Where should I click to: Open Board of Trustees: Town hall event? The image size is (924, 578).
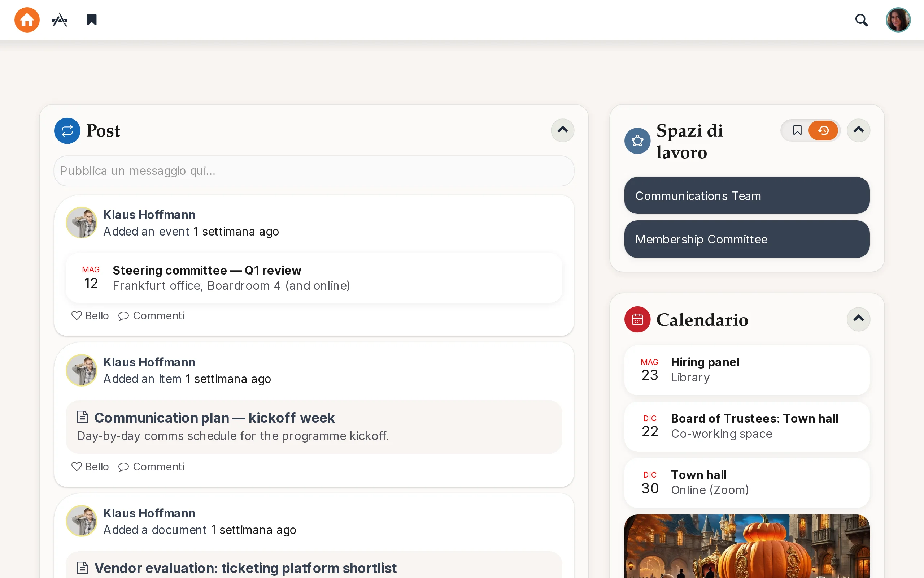pos(747,427)
